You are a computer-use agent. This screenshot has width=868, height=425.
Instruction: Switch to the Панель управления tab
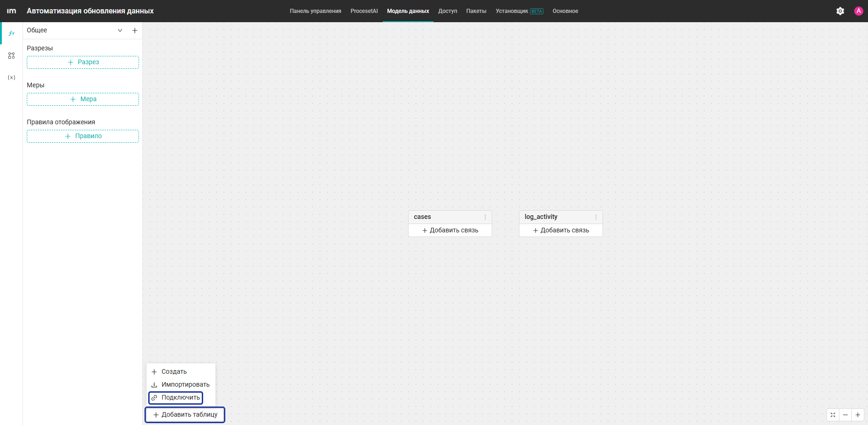point(315,11)
